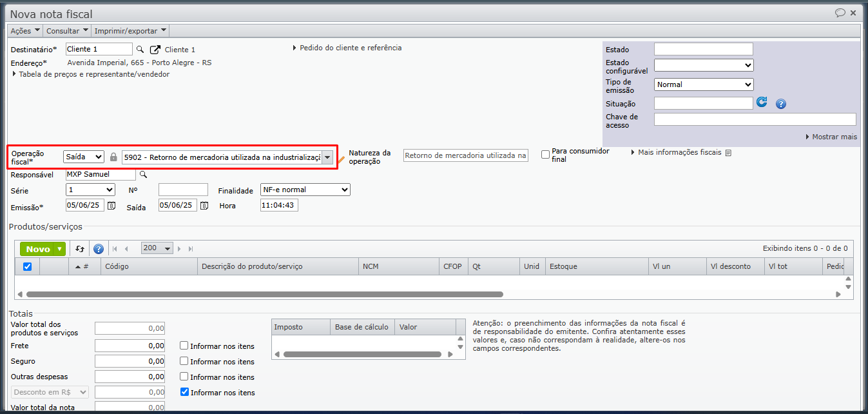This screenshot has width=868, height=414.
Task: Click the Chave de acesso field
Action: click(x=755, y=119)
